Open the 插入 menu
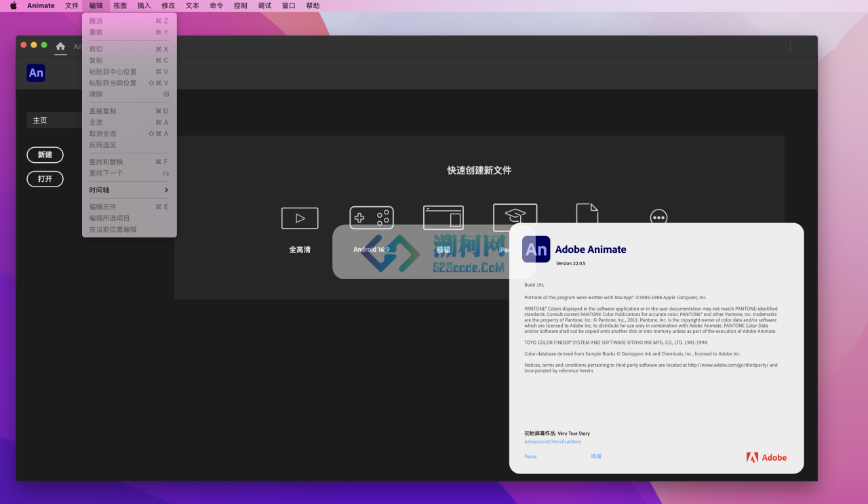The image size is (868, 504). coord(144,5)
